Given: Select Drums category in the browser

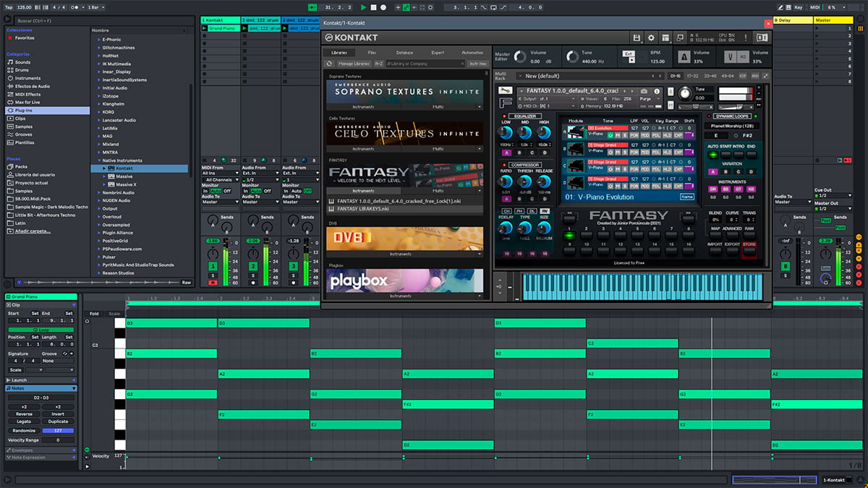Looking at the screenshot, I should pyautogui.click(x=22, y=70).
